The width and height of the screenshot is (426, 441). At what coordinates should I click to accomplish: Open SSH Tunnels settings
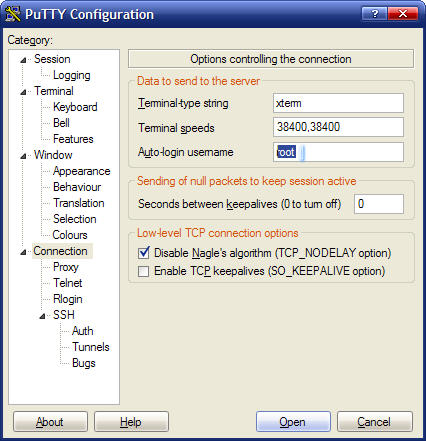[x=91, y=347]
